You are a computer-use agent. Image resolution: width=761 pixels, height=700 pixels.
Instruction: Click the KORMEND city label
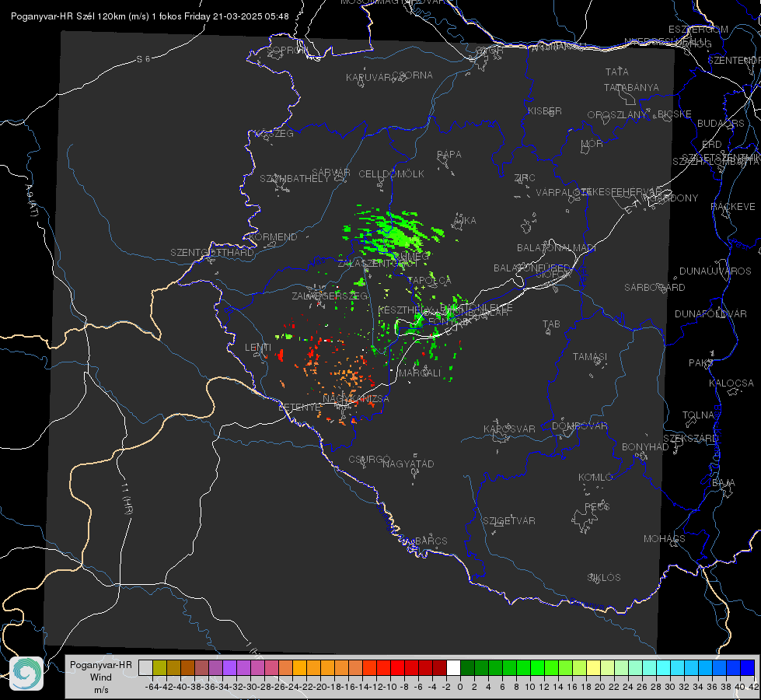[274, 237]
